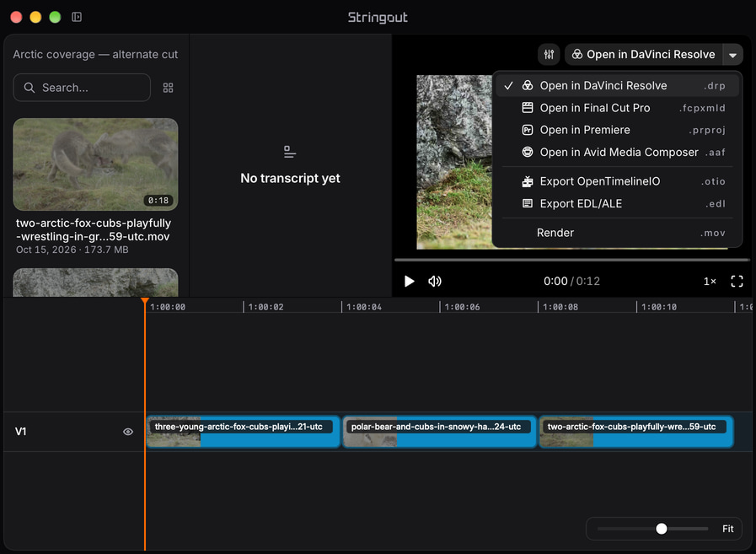756x554 pixels.
Task: Expand the export options dropdown arrow
Action: (733, 55)
